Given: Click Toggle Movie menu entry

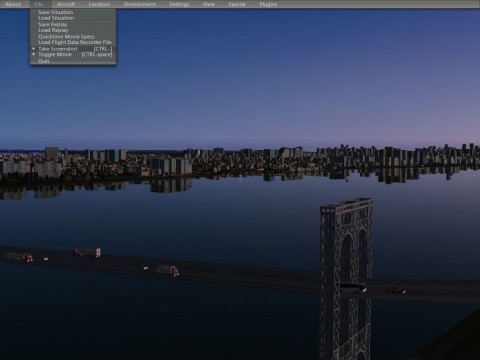Looking at the screenshot, I should (x=73, y=54).
